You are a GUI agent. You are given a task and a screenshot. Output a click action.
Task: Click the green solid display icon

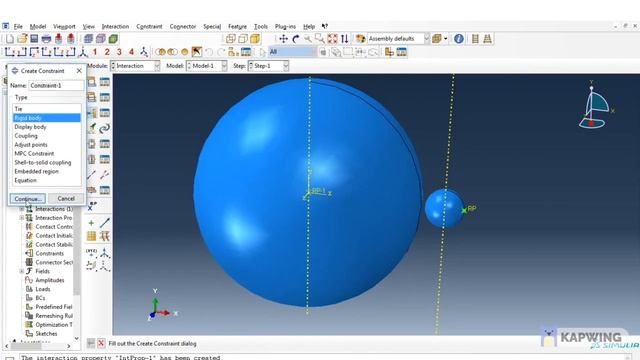pyautogui.click(x=113, y=39)
